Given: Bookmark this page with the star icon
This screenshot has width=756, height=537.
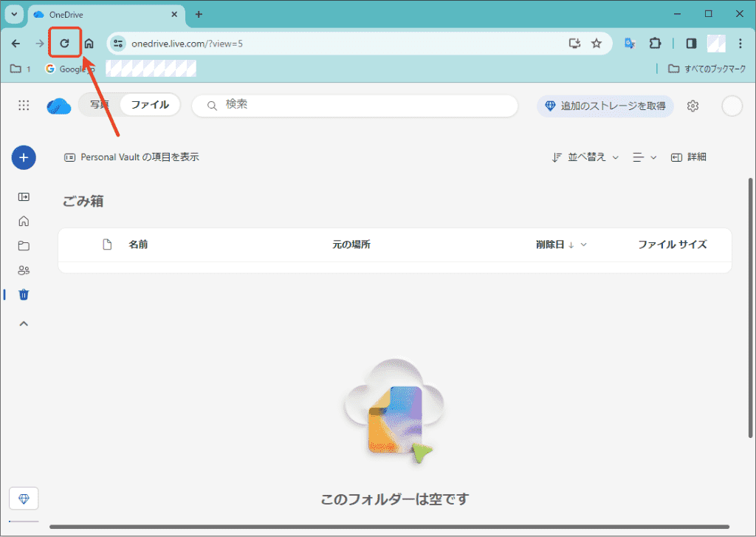Looking at the screenshot, I should [597, 44].
